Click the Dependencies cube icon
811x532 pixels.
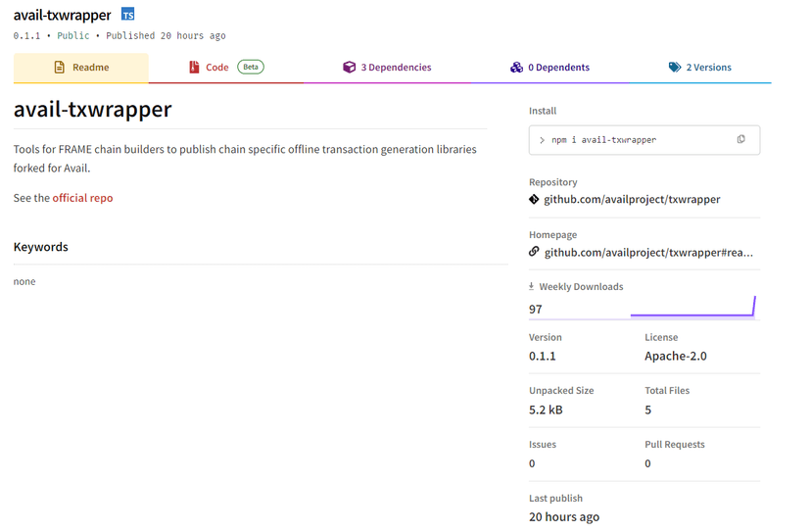pos(349,68)
